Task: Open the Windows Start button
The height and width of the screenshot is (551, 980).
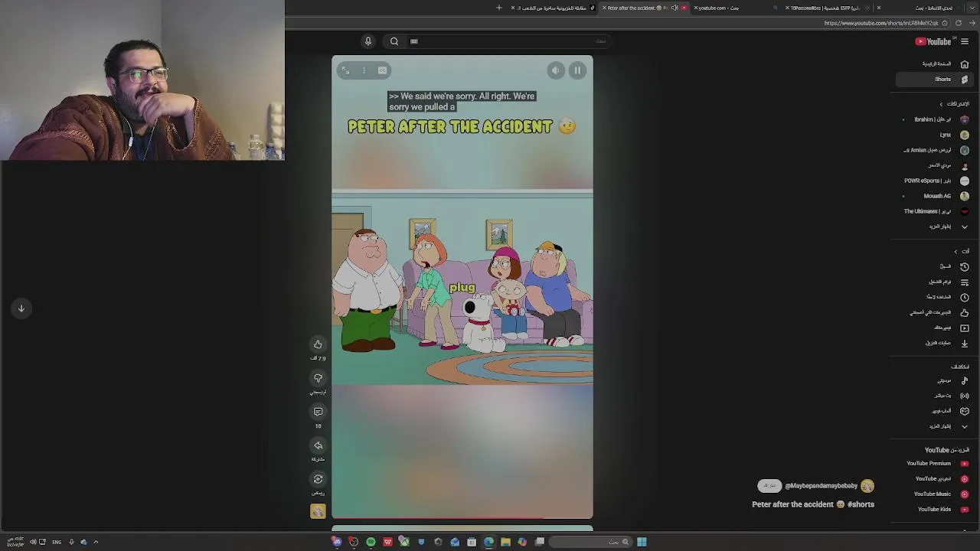Action: pyautogui.click(x=642, y=542)
